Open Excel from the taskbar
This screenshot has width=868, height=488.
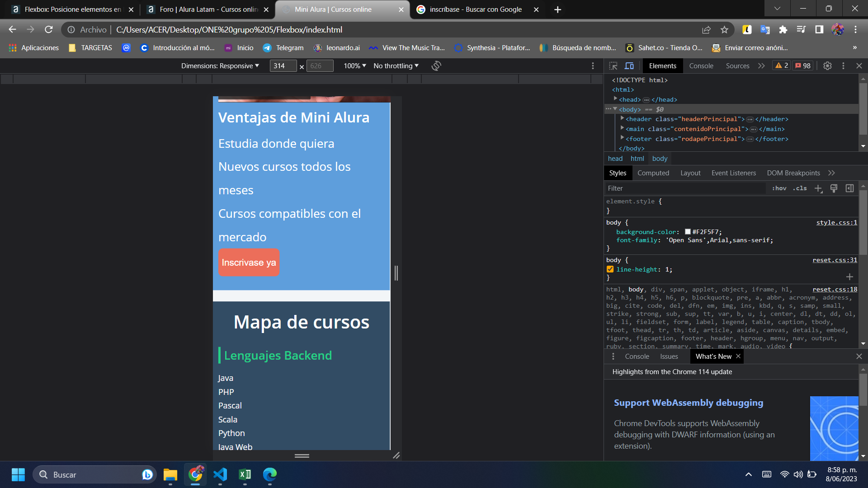245,474
